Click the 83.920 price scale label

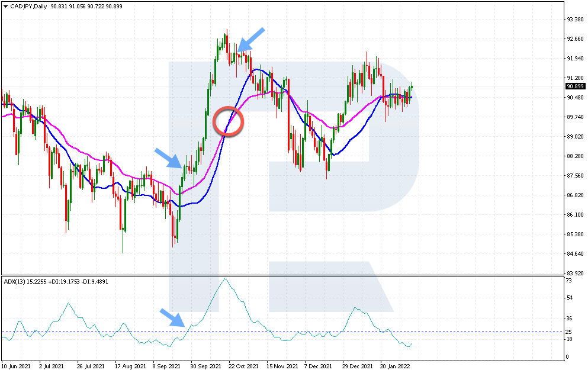(x=575, y=273)
